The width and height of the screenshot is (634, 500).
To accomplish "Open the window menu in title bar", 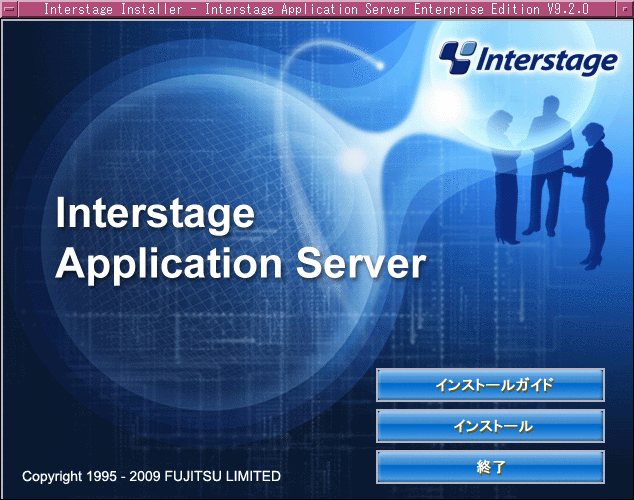I will [x=9, y=9].
